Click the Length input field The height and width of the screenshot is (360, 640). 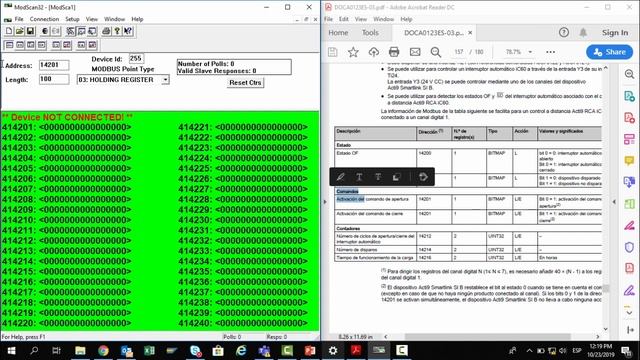pyautogui.click(x=54, y=79)
